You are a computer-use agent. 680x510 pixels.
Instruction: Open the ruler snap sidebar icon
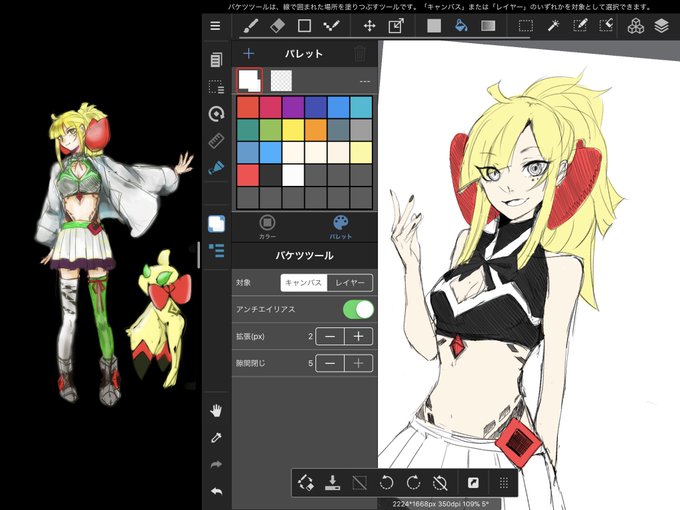216,141
